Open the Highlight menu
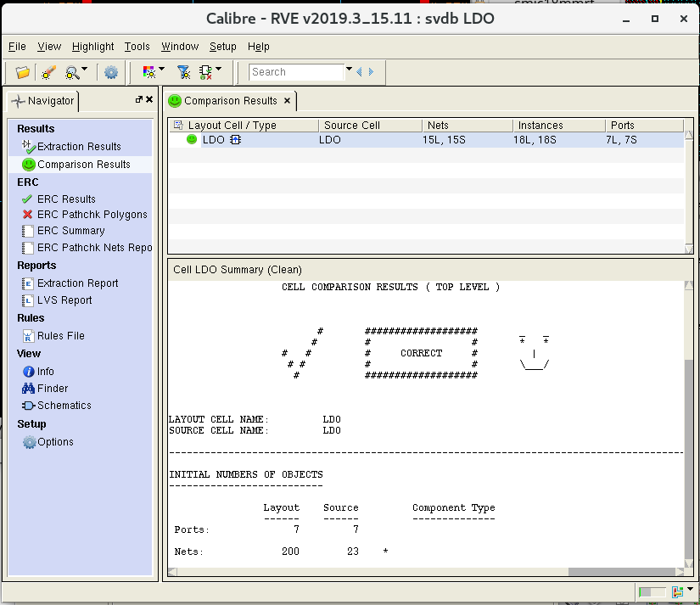The image size is (700, 605). click(92, 47)
